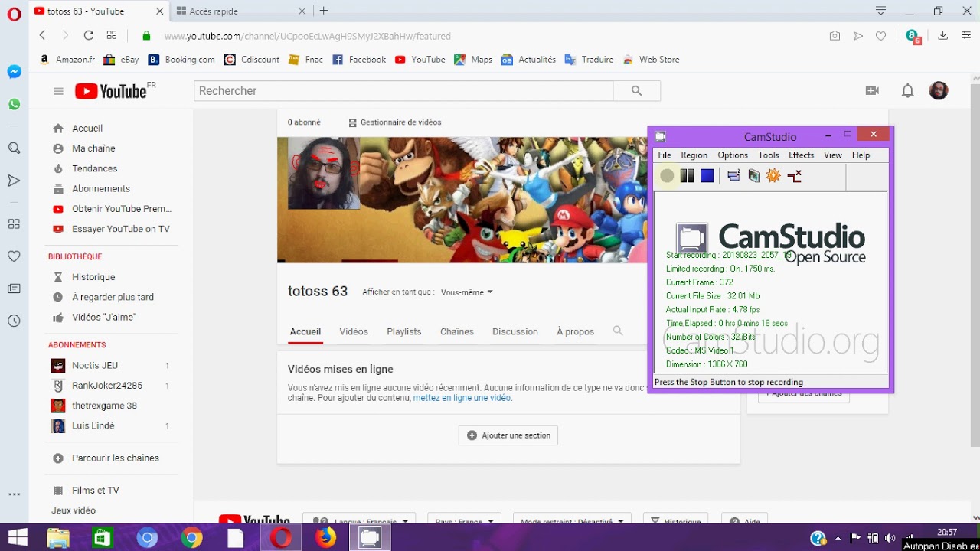Click the CamStudio record button
Screen dimensions: 980x551
[x=667, y=176]
